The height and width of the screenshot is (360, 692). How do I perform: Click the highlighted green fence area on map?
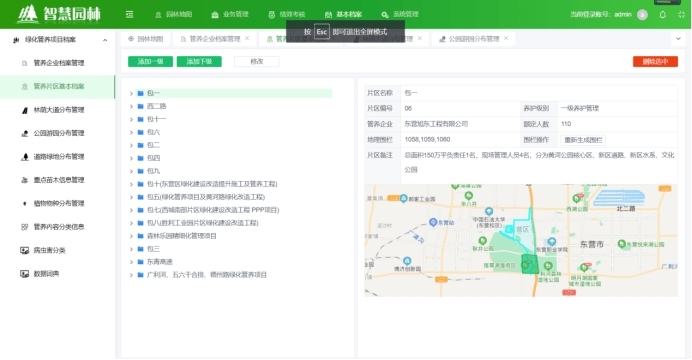pos(530,264)
